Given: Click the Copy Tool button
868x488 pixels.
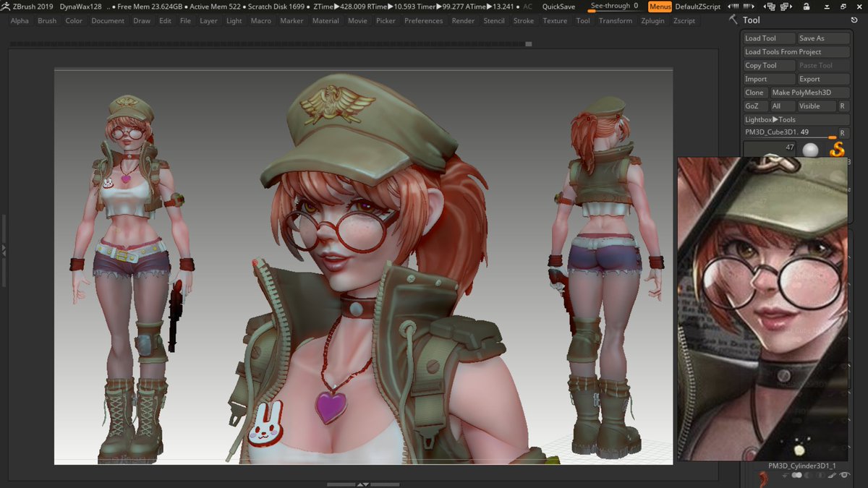Looking at the screenshot, I should tap(768, 66).
